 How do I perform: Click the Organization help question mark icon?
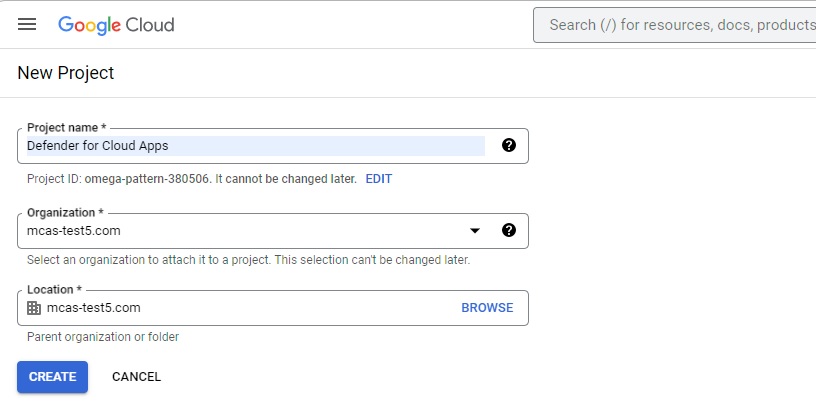click(509, 230)
